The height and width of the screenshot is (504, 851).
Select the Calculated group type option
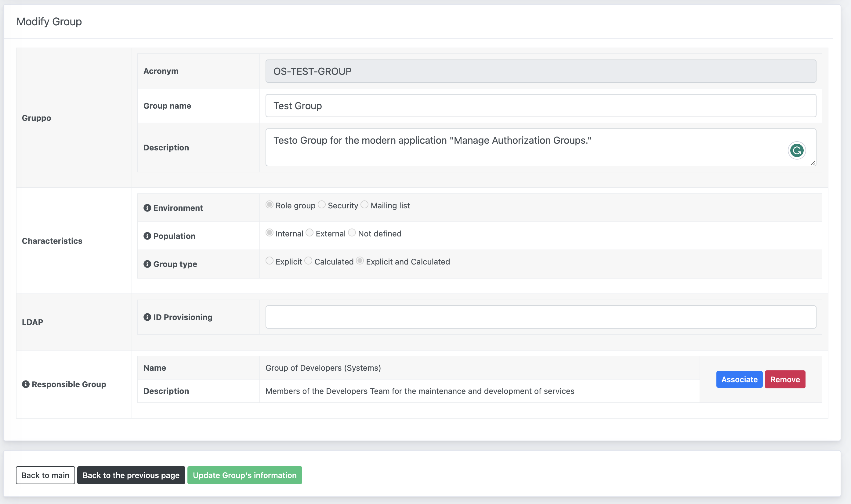tap(308, 261)
